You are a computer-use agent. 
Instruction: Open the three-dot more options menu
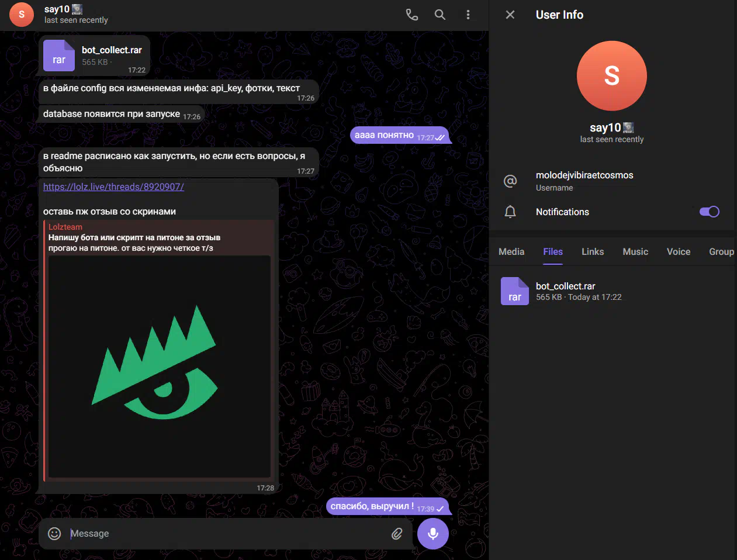point(468,15)
